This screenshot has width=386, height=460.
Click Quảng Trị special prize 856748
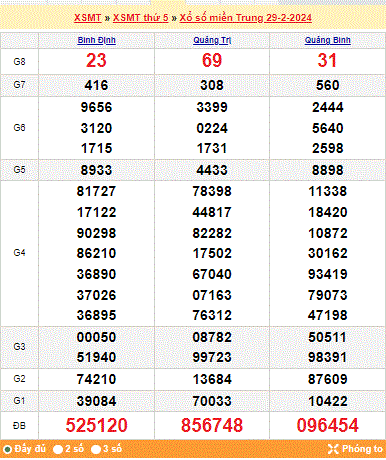click(x=212, y=425)
